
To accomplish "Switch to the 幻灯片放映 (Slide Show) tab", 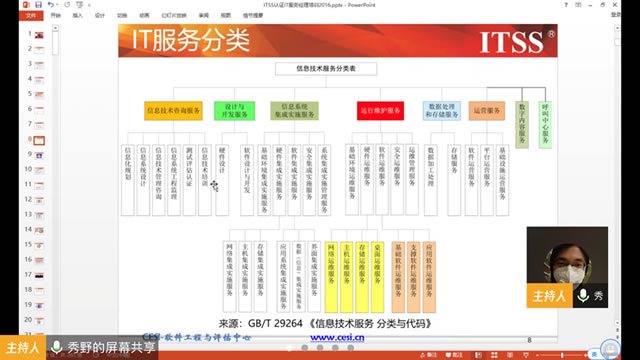I will point(174,16).
